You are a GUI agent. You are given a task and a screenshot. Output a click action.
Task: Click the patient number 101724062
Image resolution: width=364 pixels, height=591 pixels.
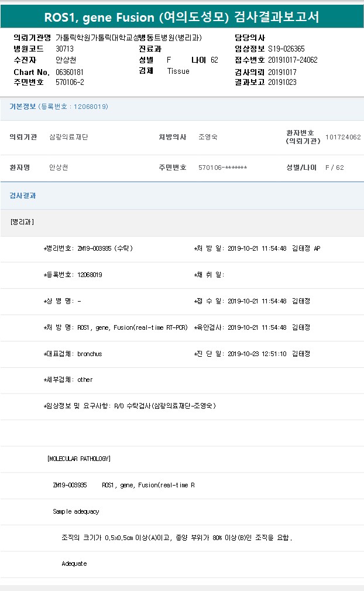tap(343, 137)
